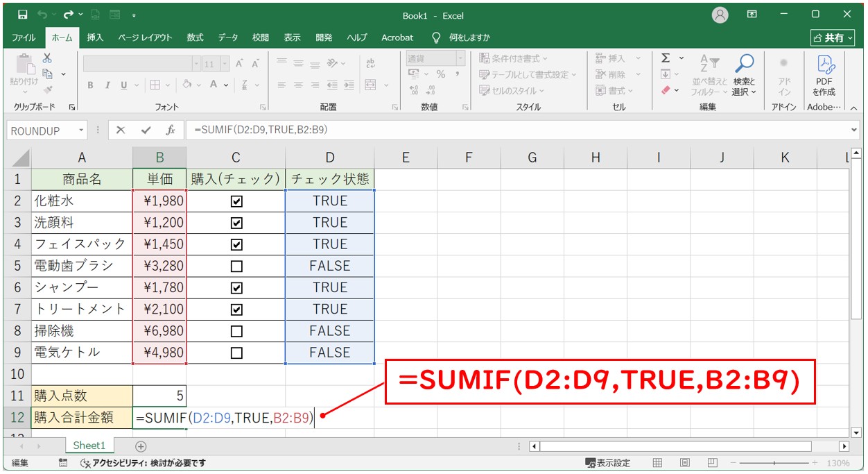The width and height of the screenshot is (868, 474).
Task: Open 条件付き書式 conditional formatting
Action: pyautogui.click(x=514, y=58)
